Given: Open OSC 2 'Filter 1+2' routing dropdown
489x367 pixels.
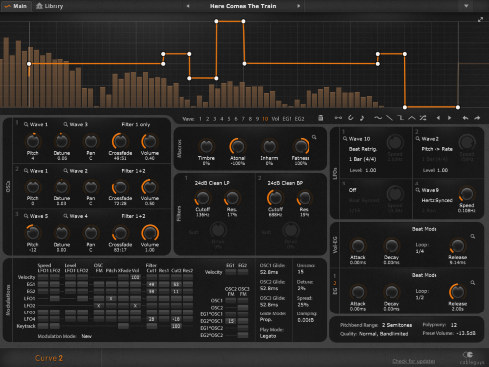Looking at the screenshot, I should coord(133,171).
